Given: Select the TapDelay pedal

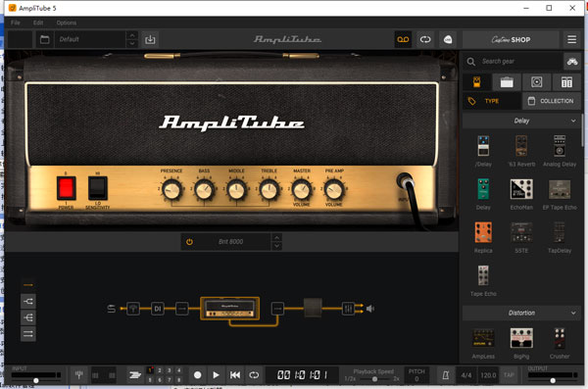Looking at the screenshot, I should click(x=560, y=232).
